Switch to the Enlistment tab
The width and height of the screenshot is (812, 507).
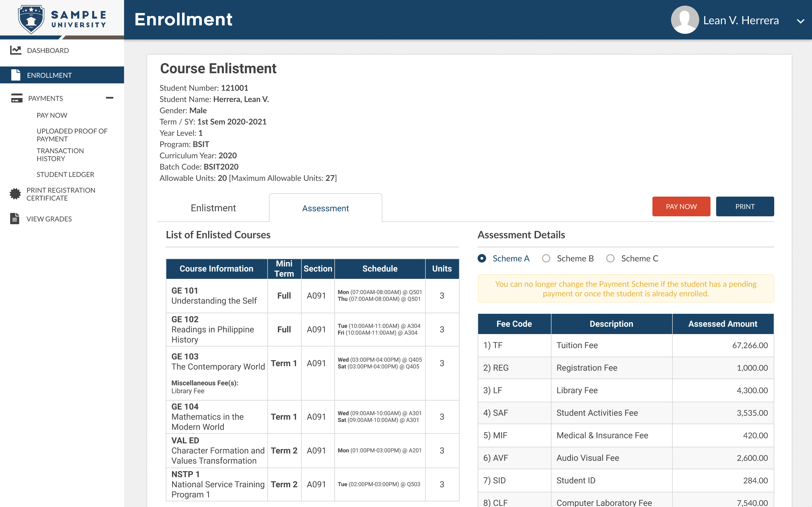[213, 208]
